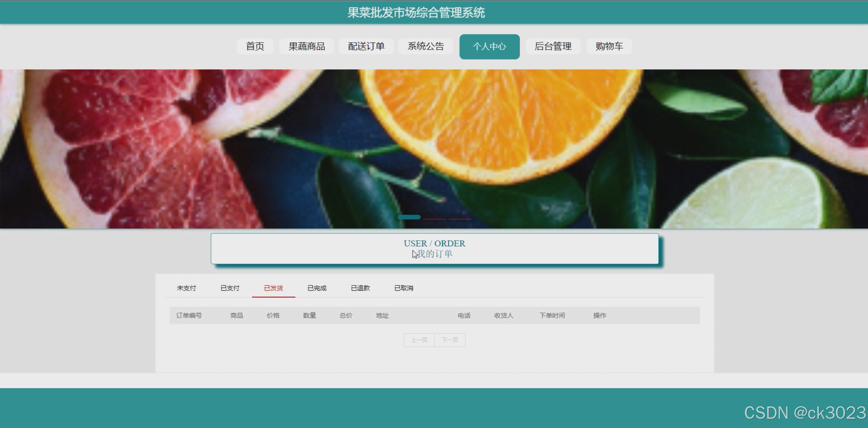Click 上一页 previous page button
The image size is (868, 428).
click(419, 340)
